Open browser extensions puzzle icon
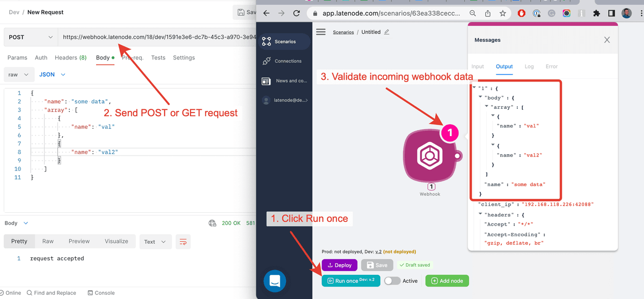Viewport: 644px width, 299px height. tap(596, 13)
